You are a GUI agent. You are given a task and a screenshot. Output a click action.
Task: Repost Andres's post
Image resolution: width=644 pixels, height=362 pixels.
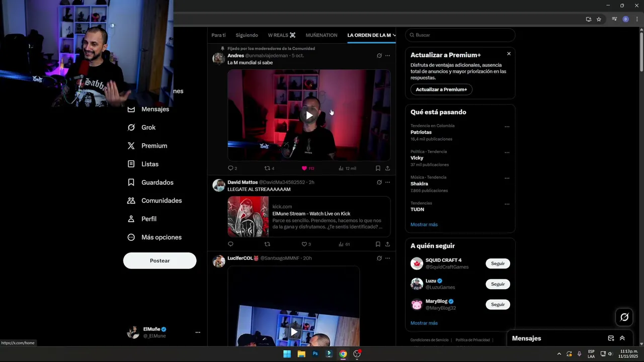point(269,168)
